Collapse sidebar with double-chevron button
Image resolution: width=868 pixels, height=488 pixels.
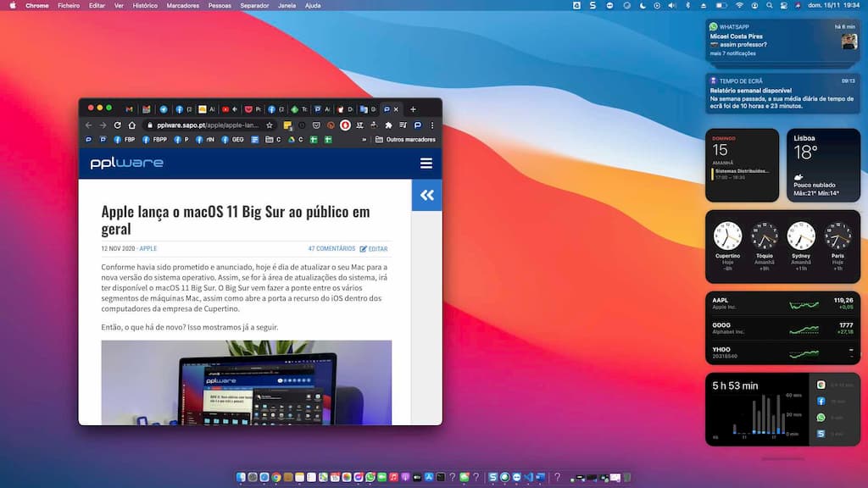427,195
